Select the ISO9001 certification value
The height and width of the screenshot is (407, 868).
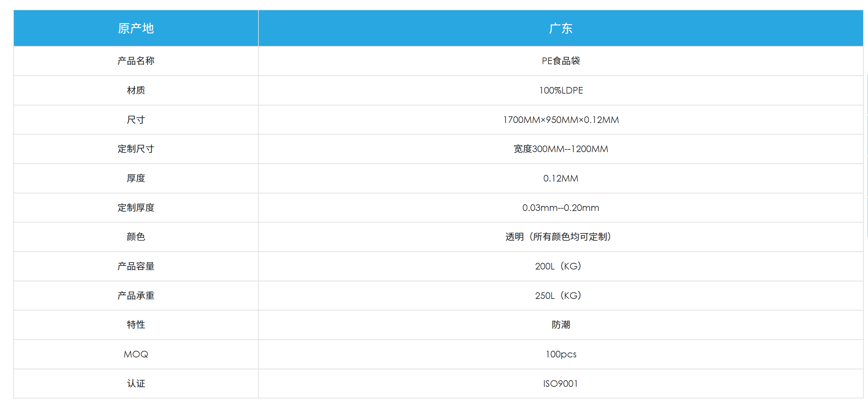561,384
